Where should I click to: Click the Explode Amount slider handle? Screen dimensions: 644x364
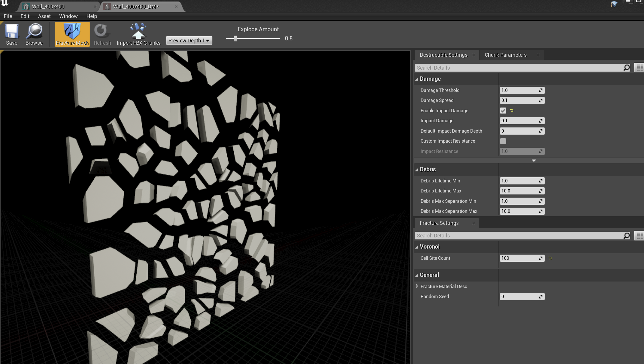[x=235, y=38]
